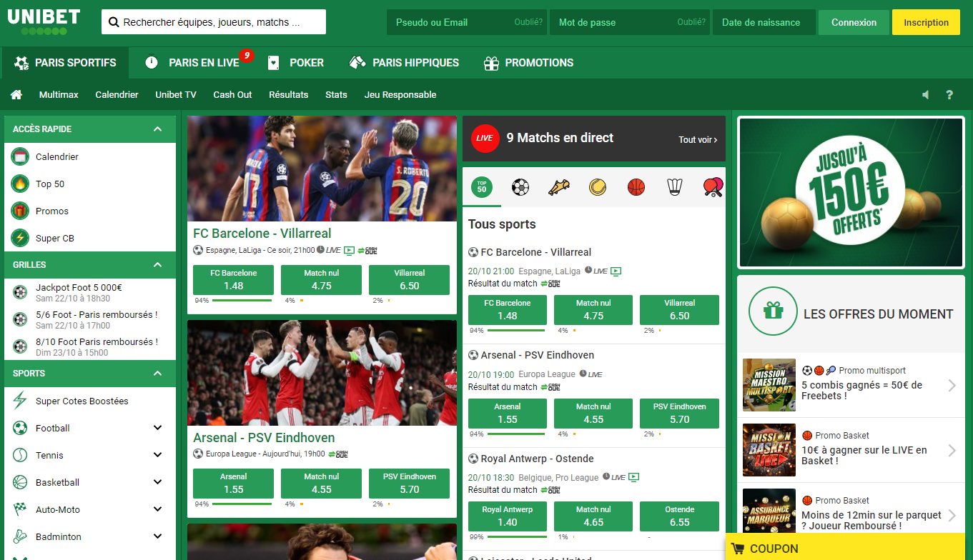
Task: Open the Paris Hippiques tab
Action: [x=404, y=63]
